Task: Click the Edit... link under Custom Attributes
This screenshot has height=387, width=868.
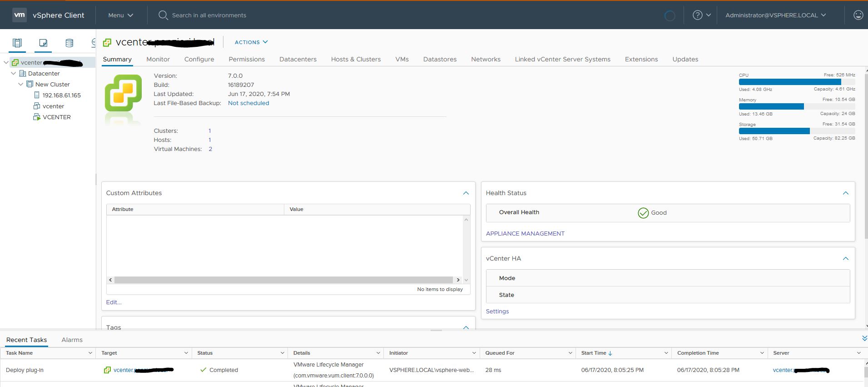Action: (x=114, y=302)
